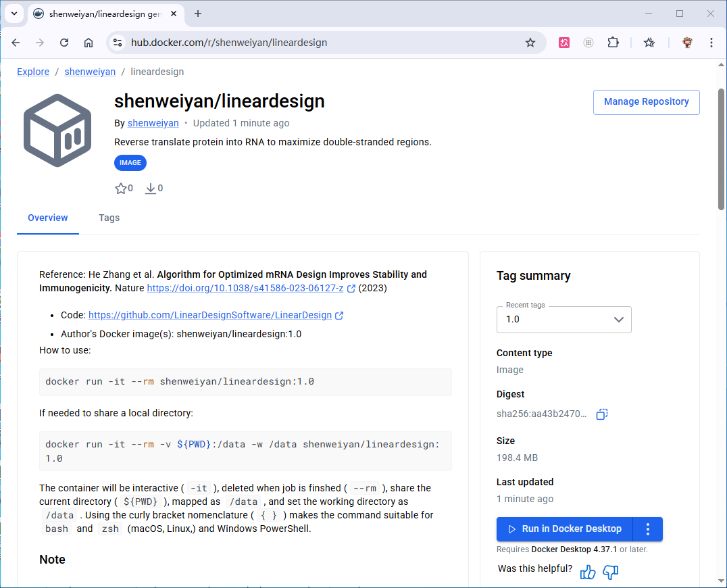The image size is (727, 588).
Task: Click the thumbs up helpful icon
Action: pyautogui.click(x=588, y=572)
